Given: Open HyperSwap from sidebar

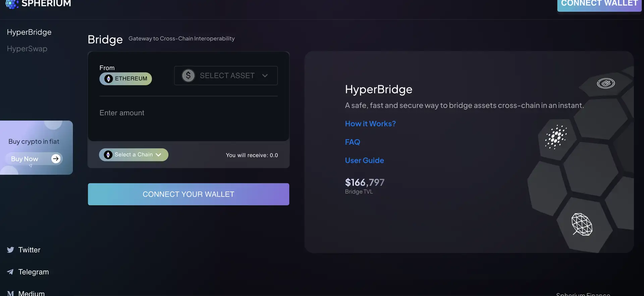Looking at the screenshot, I should coord(27,49).
